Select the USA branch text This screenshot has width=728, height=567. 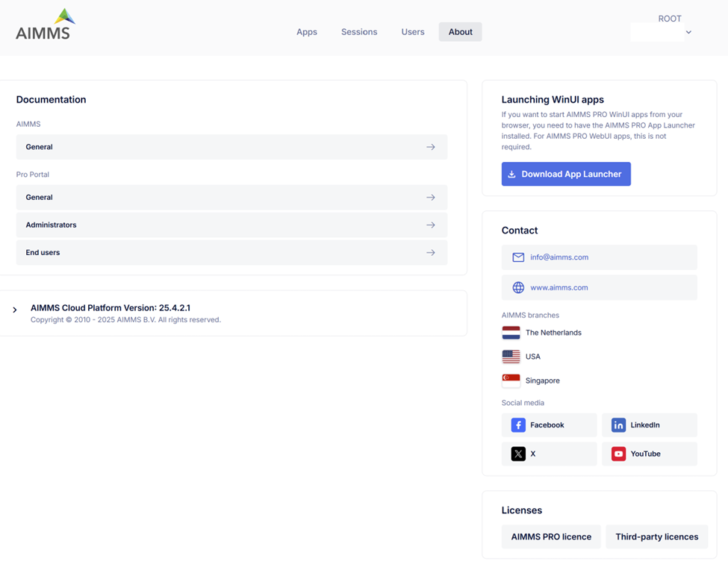coord(533,357)
